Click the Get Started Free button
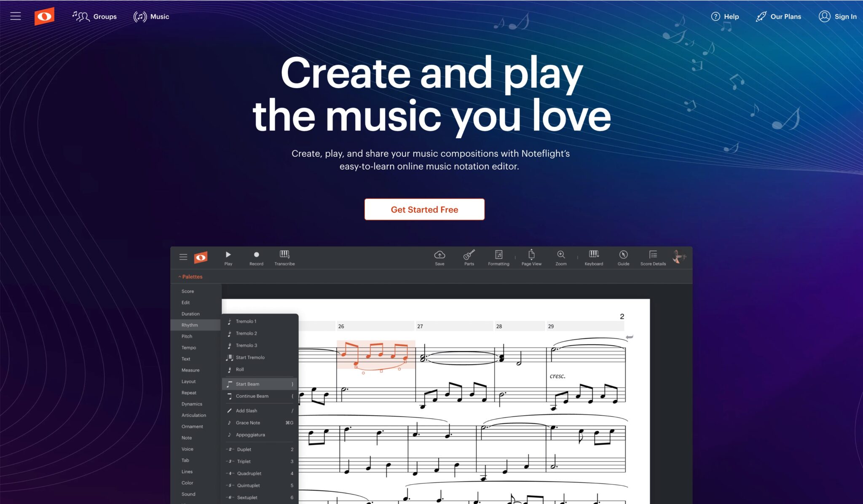Screen dimensions: 863x504 click(424, 209)
